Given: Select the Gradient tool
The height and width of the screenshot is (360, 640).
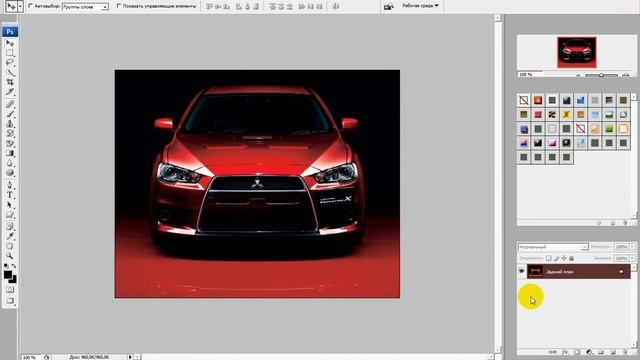Looking at the screenshot, I should [10, 153].
